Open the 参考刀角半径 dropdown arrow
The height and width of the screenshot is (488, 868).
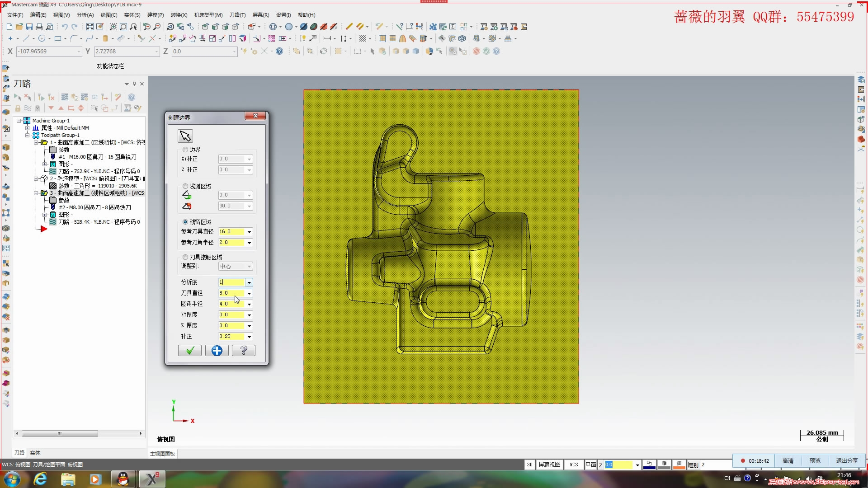click(249, 243)
